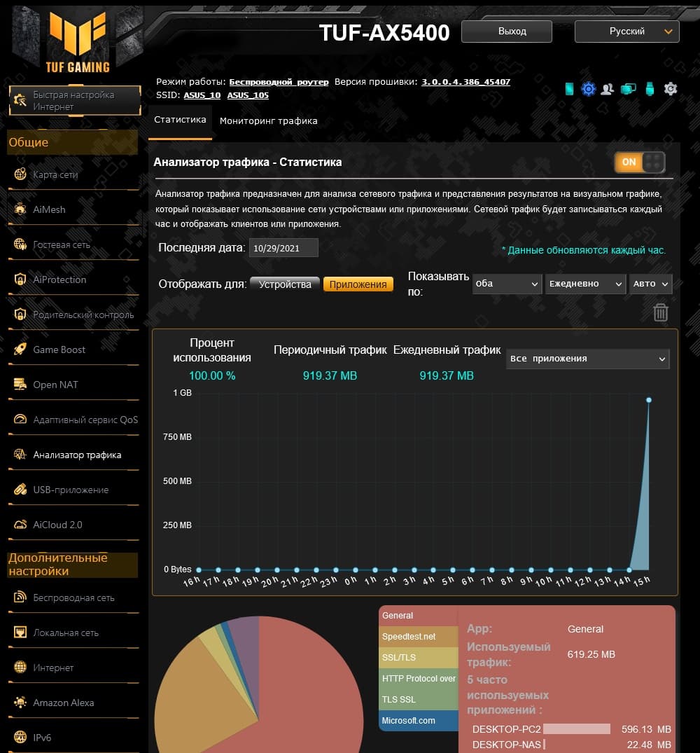This screenshot has height=753, width=700.
Task: Click the 619.25 MB used traffic value
Action: [591, 654]
